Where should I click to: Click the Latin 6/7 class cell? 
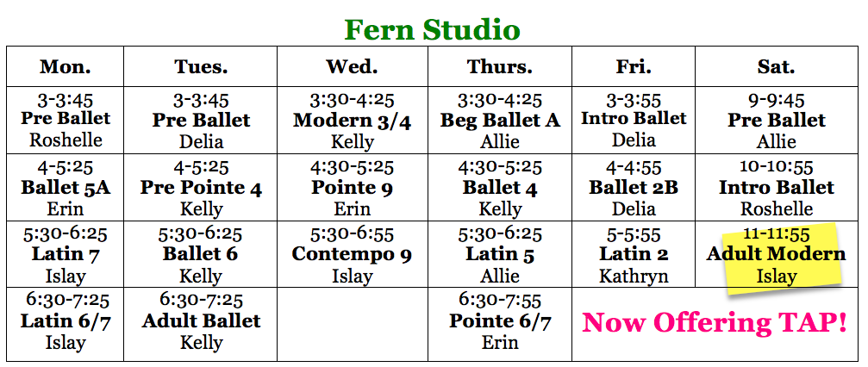[x=65, y=321]
